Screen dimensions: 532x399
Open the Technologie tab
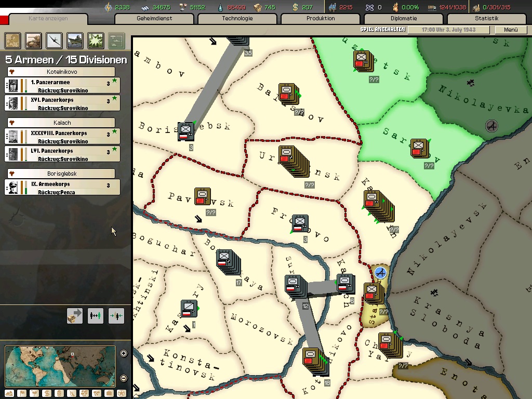[x=237, y=19]
